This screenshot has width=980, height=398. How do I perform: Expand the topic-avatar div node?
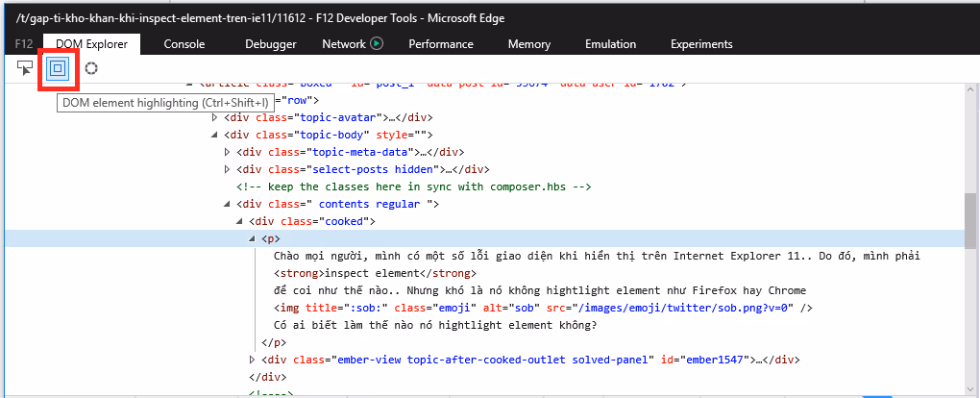click(215, 117)
